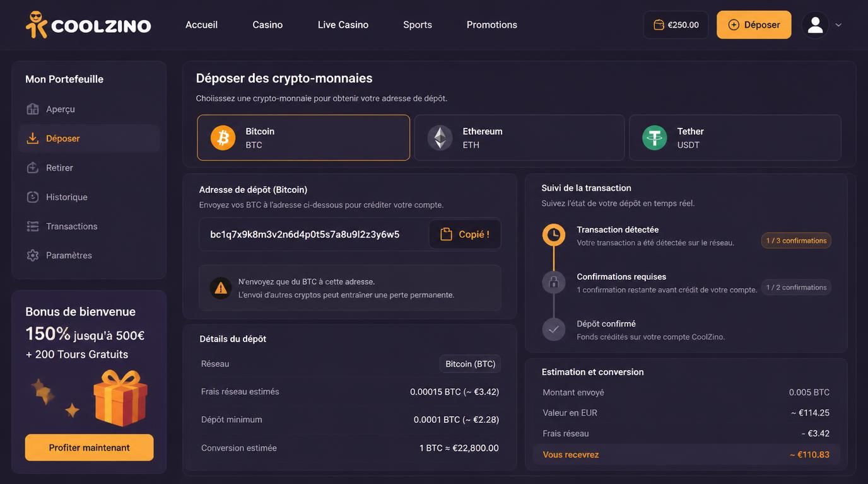This screenshot has width=868, height=484.
Task: Click the checkmark icon for Dépôt confirmé
Action: click(554, 329)
